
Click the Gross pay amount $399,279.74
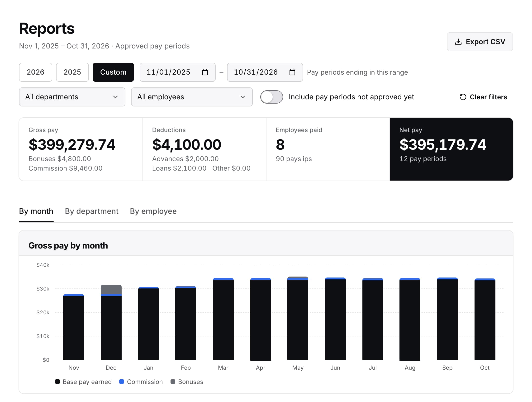click(x=72, y=145)
